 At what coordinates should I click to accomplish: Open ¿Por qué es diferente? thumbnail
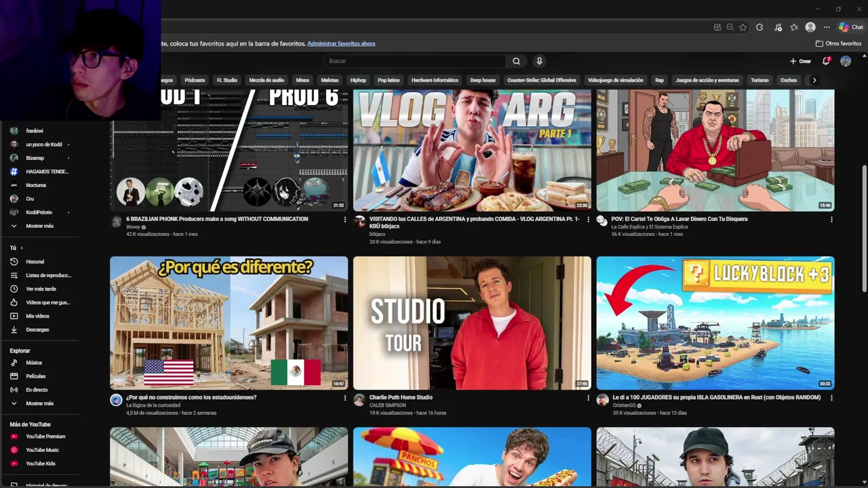[229, 323]
